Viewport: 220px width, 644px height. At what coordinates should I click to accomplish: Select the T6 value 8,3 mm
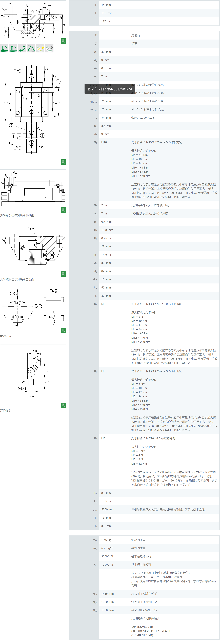tap(107, 526)
